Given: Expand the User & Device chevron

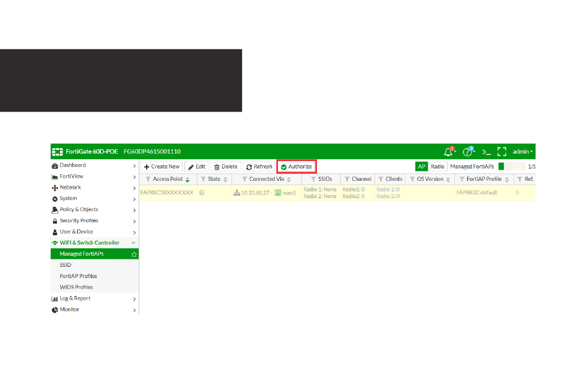Looking at the screenshot, I should click(134, 233).
